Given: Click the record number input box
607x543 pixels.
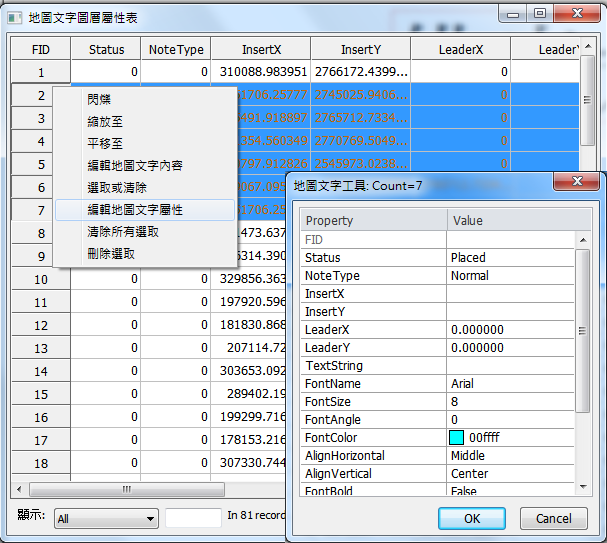Looking at the screenshot, I should click(x=192, y=517).
